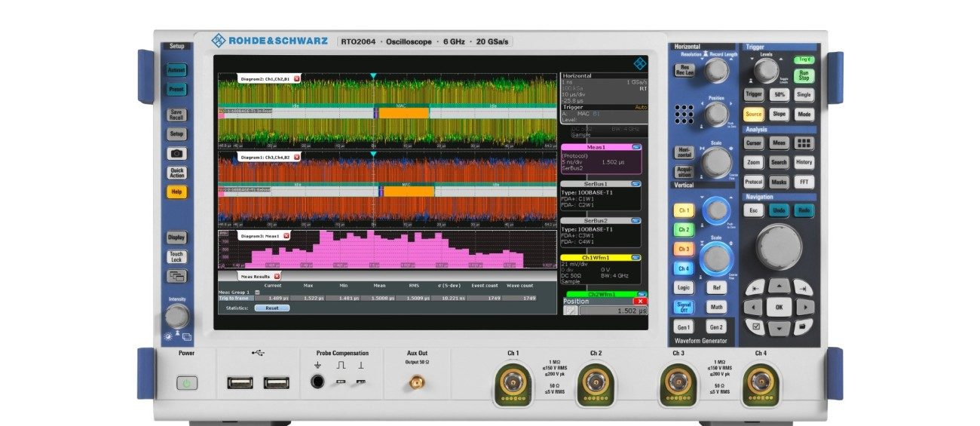This screenshot has width=980, height=426.
Task: Click the OK navigation key
Action: pos(779,307)
